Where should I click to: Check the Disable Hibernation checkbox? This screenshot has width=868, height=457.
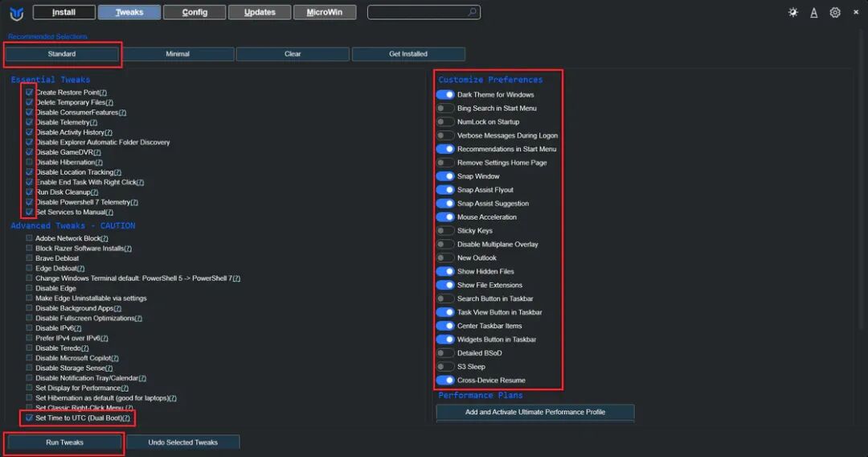[x=29, y=162]
